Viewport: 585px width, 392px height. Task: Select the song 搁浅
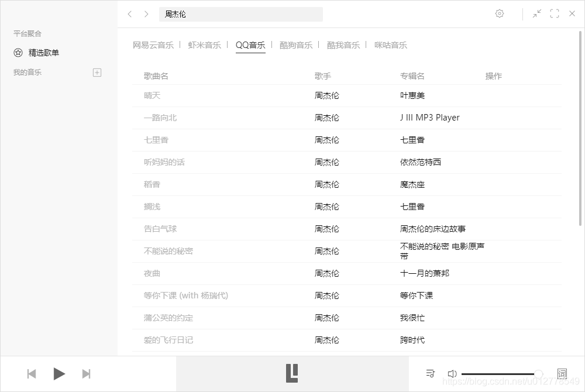click(x=152, y=207)
